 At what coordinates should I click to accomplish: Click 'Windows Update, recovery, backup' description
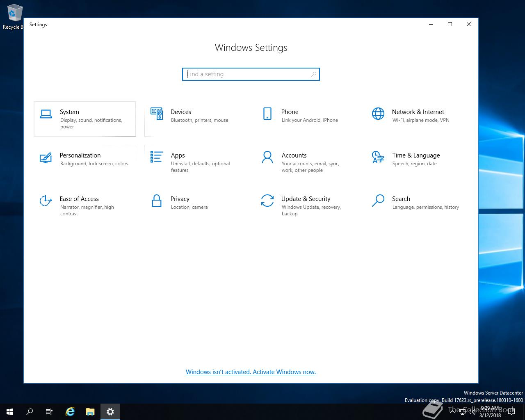[311, 210]
